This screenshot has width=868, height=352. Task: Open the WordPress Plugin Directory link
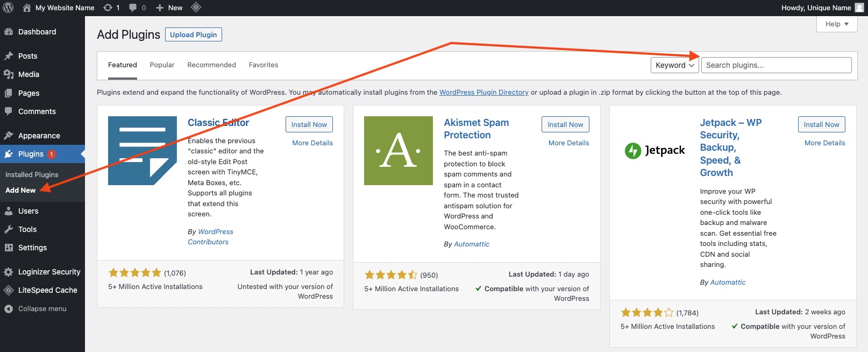tap(484, 93)
